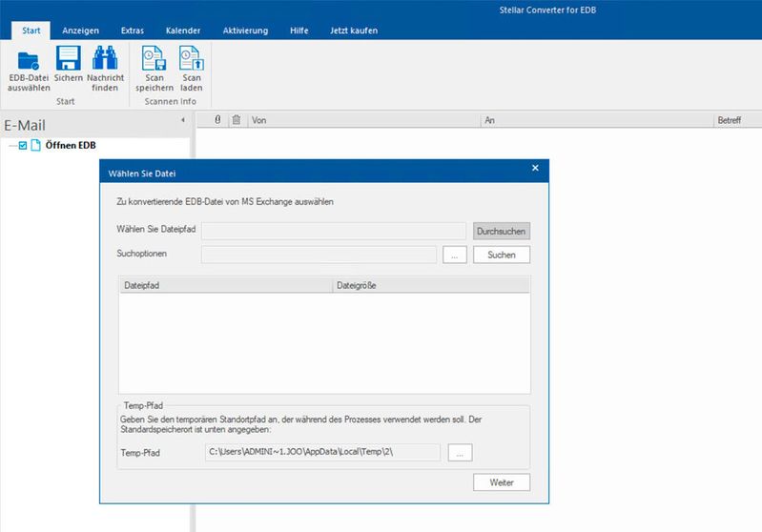This screenshot has height=532, width=762.
Task: Collapse the E-Mail panel arrow
Action: pyautogui.click(x=183, y=120)
